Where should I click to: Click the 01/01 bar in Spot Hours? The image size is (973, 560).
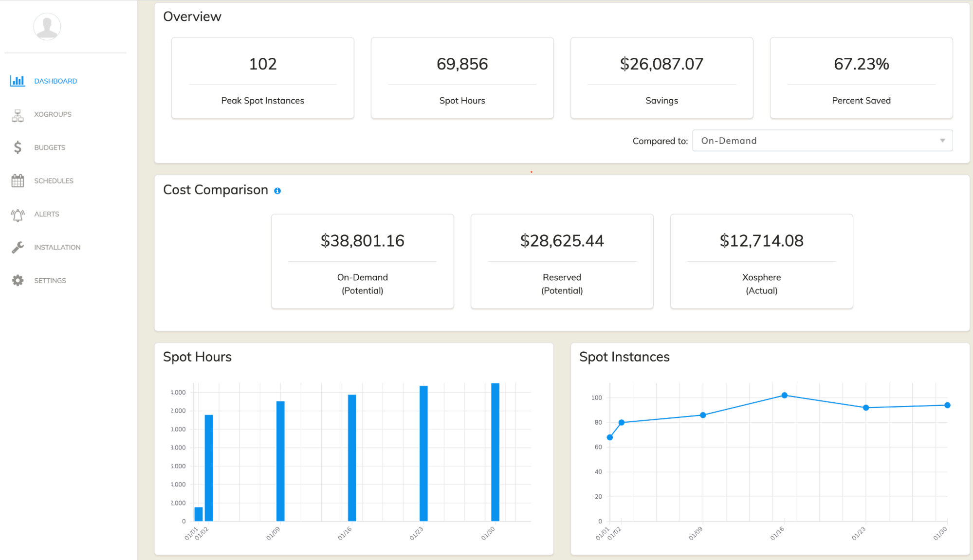(x=199, y=514)
